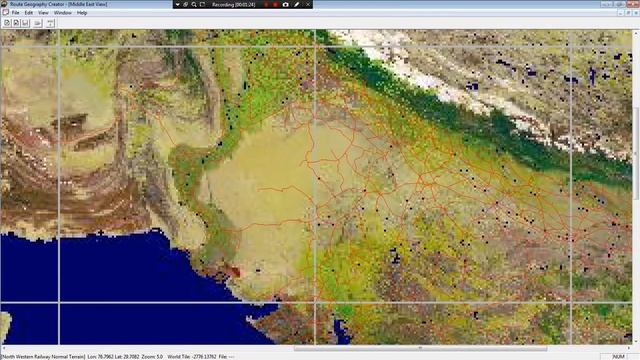
Task: Open the Window menu
Action: [x=63, y=13]
